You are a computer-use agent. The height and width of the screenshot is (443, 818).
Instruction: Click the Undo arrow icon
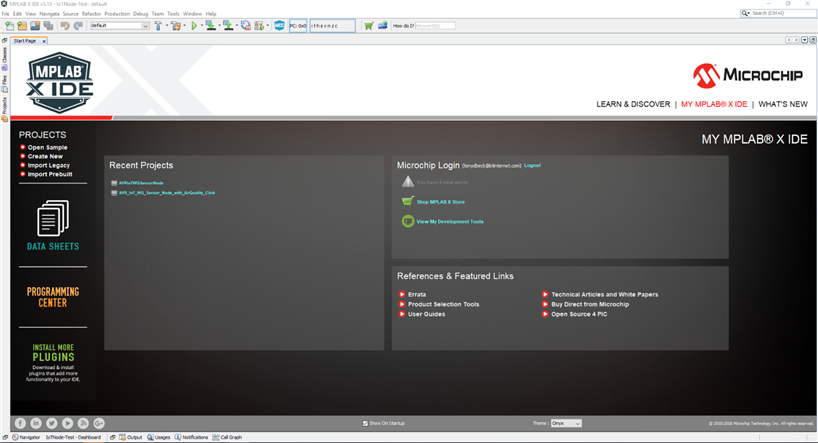point(65,26)
